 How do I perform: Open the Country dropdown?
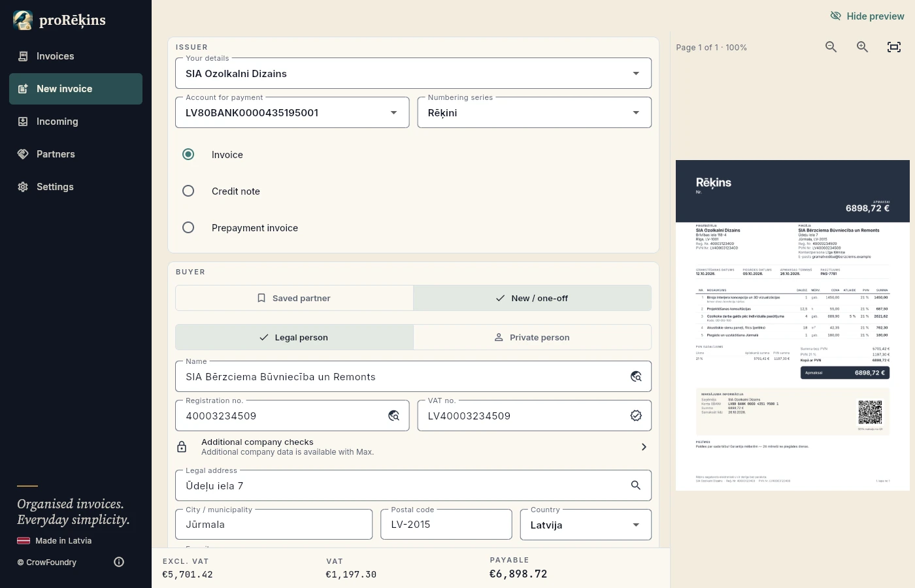coord(586,525)
